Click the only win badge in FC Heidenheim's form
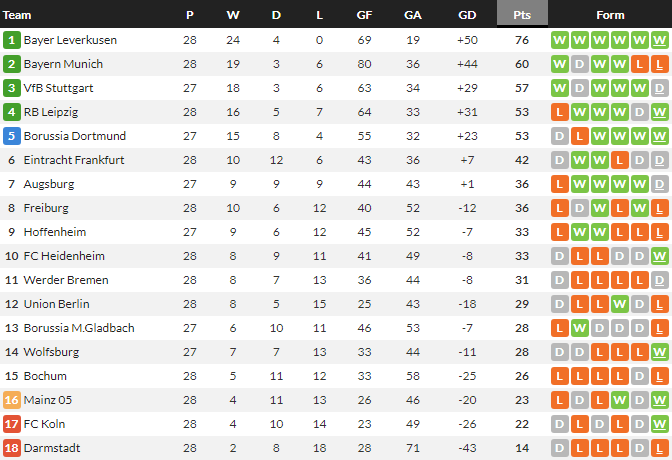This screenshot has height=460, width=672. [659, 256]
